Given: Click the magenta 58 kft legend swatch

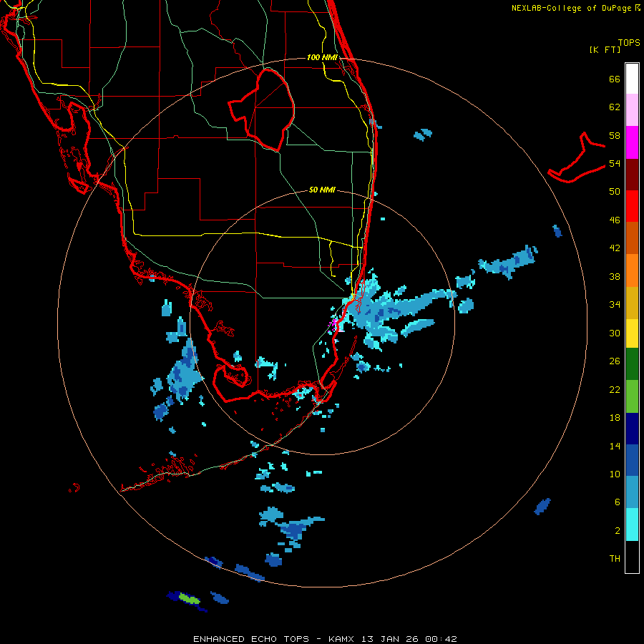Looking at the screenshot, I should 632,142.
